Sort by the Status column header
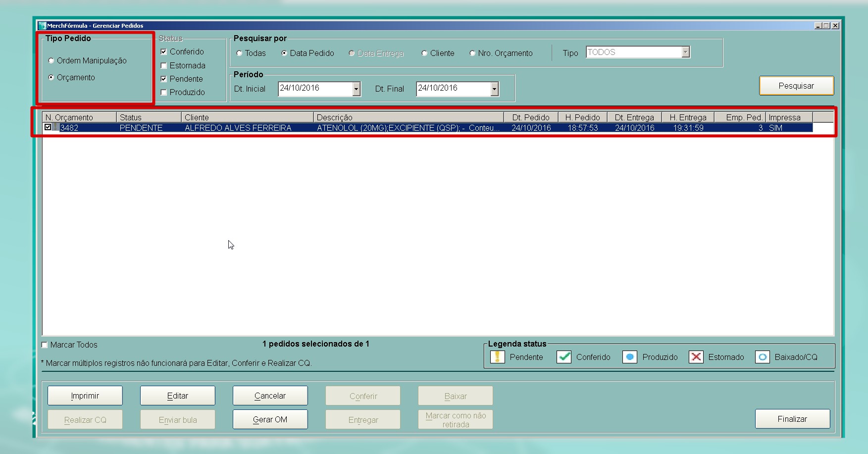The width and height of the screenshot is (868, 454). point(149,117)
